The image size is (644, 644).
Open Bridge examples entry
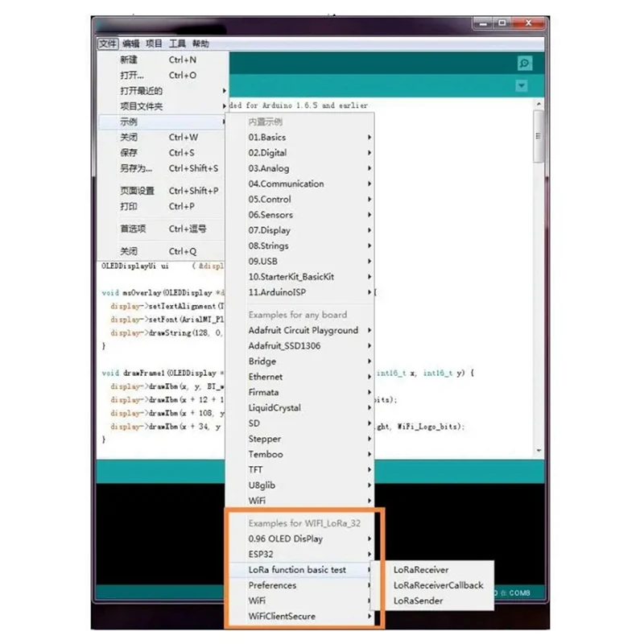(x=300, y=361)
